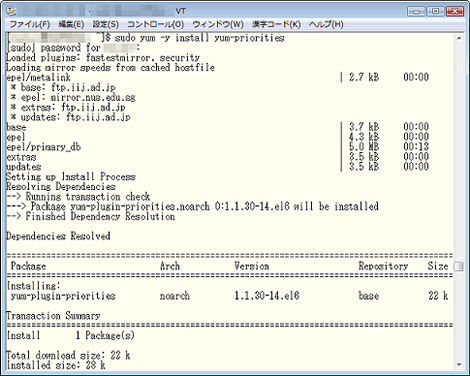Click the 'Repository' column header

[383, 266]
